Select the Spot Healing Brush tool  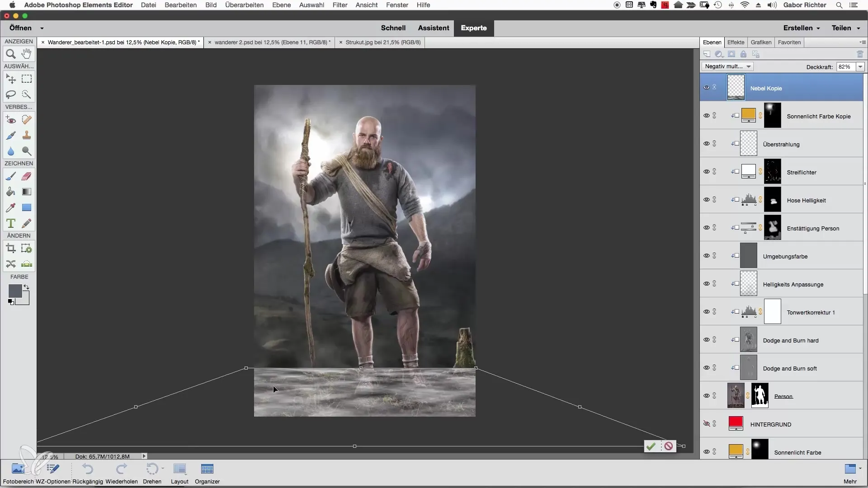[x=27, y=120]
